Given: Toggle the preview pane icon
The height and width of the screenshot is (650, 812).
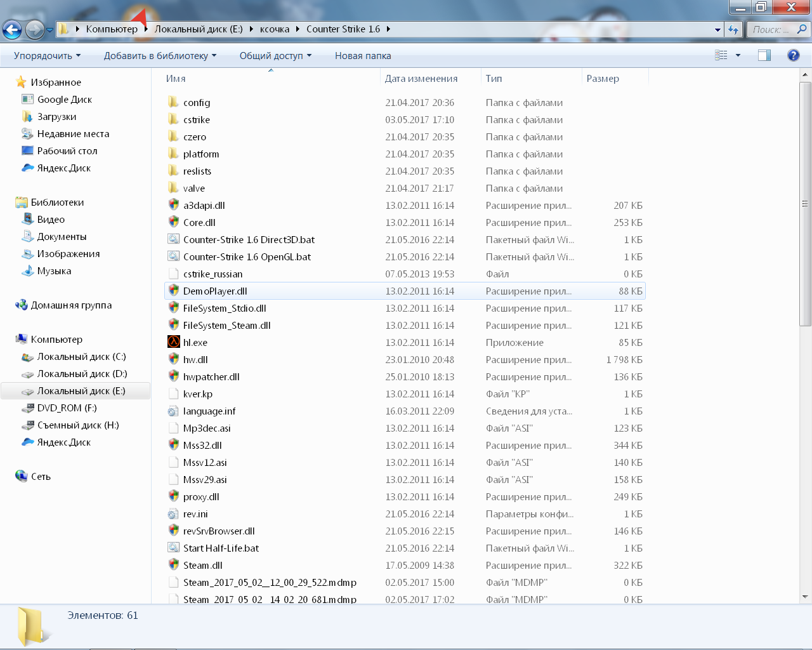Looking at the screenshot, I should [x=764, y=55].
